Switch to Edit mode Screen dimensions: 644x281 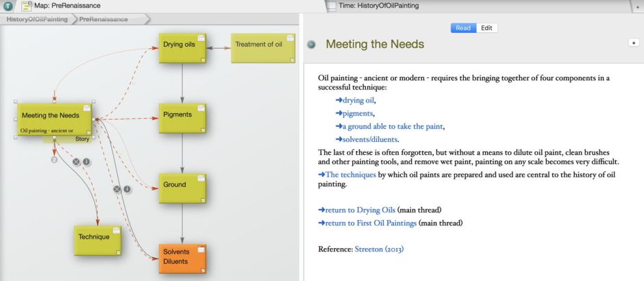pyautogui.click(x=486, y=28)
